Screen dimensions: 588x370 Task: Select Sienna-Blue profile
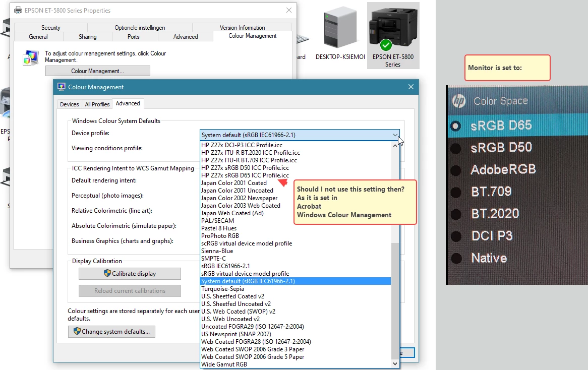[296, 251]
